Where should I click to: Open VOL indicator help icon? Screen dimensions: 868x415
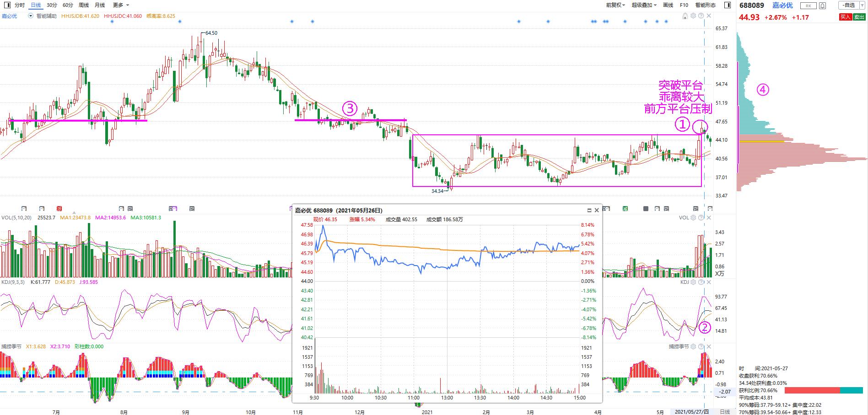click(701, 218)
